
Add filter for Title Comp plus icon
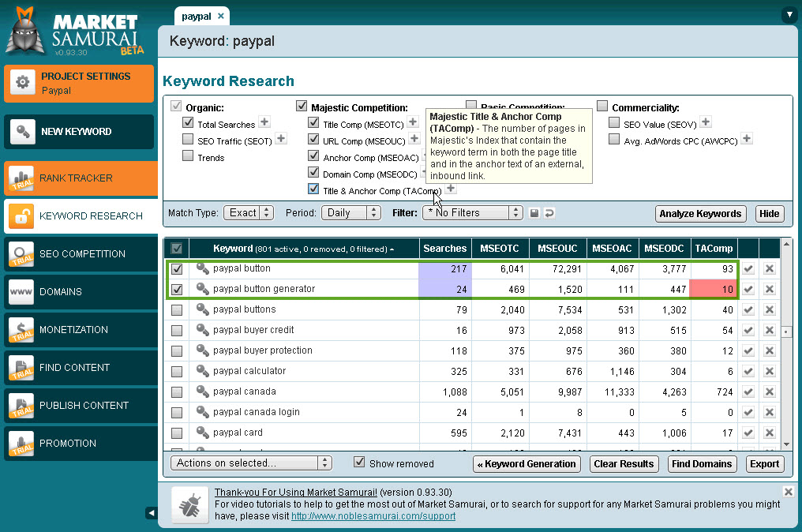click(414, 122)
